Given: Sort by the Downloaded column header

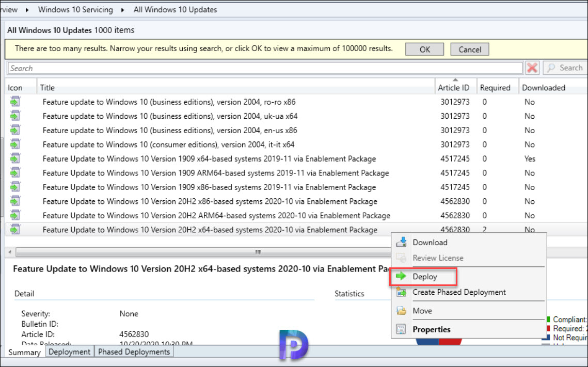Looking at the screenshot, I should coord(553,87).
